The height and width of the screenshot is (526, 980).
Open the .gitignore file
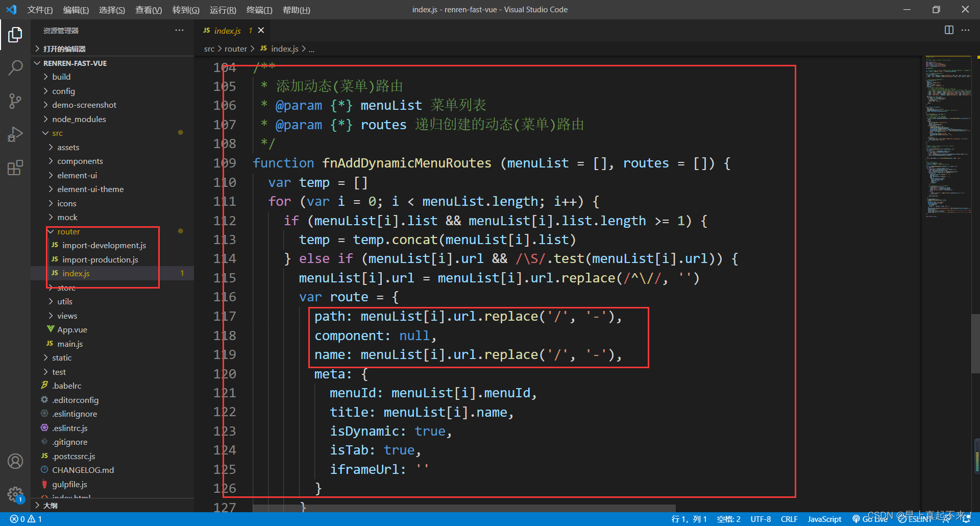point(69,442)
